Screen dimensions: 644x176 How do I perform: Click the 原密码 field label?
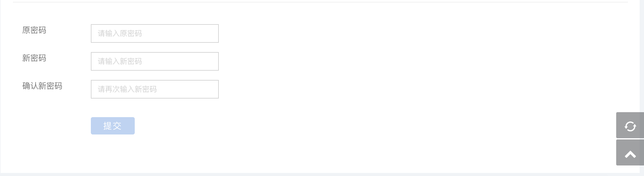click(34, 30)
